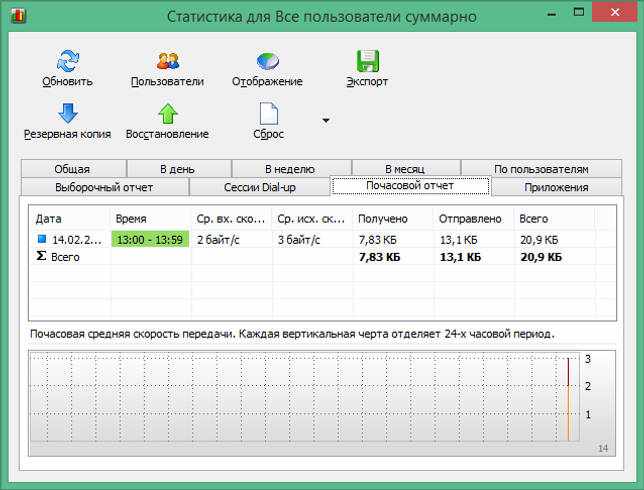Image resolution: width=644 pixels, height=490 pixels.
Task: Click the non-bold 13,1 КБ sent cell
Action: click(459, 240)
